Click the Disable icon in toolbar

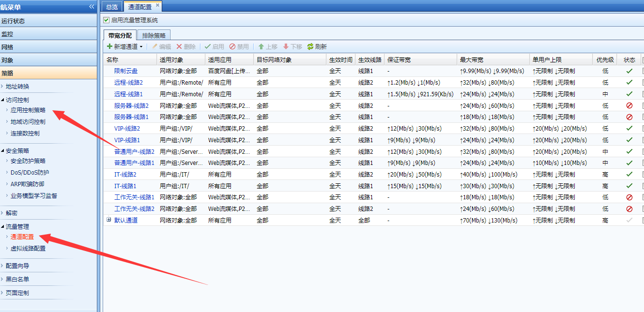click(232, 47)
